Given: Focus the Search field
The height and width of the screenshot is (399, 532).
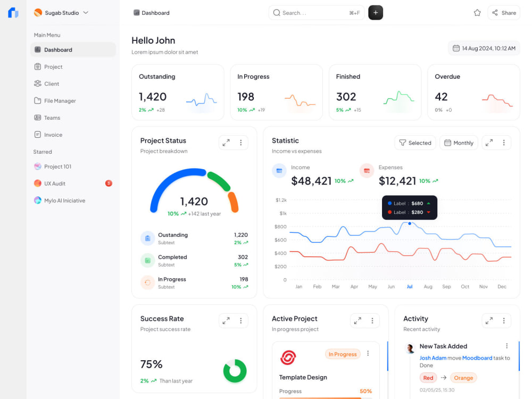Looking at the screenshot, I should point(316,13).
